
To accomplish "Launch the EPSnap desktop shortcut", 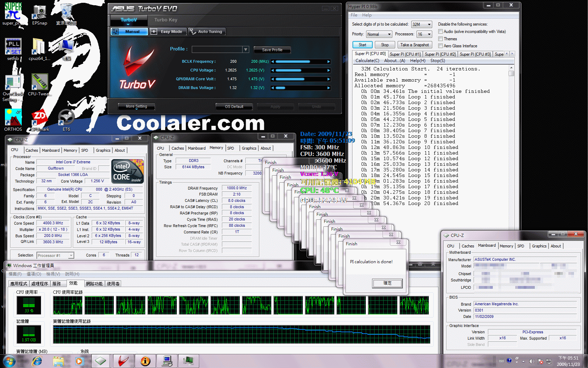I will 40,14.
